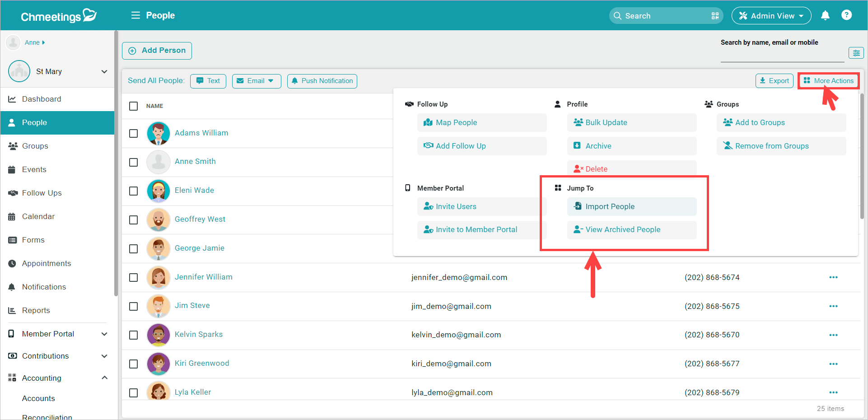Click the hamburger menu icon beside People
This screenshot has height=420, width=868.
[135, 15]
